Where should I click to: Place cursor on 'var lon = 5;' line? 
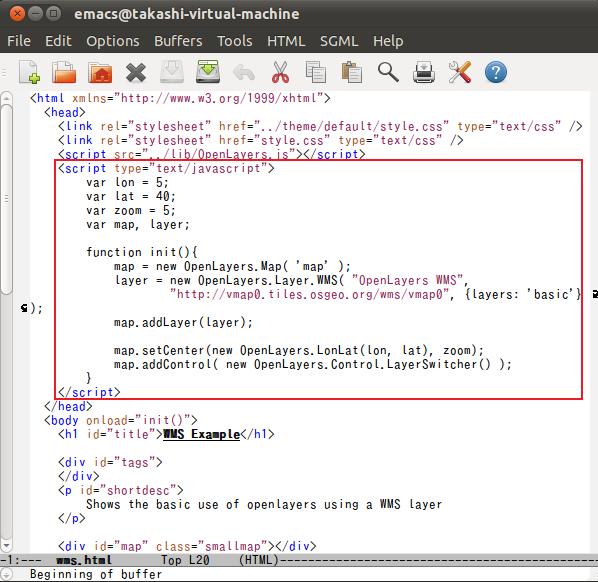coord(127,182)
